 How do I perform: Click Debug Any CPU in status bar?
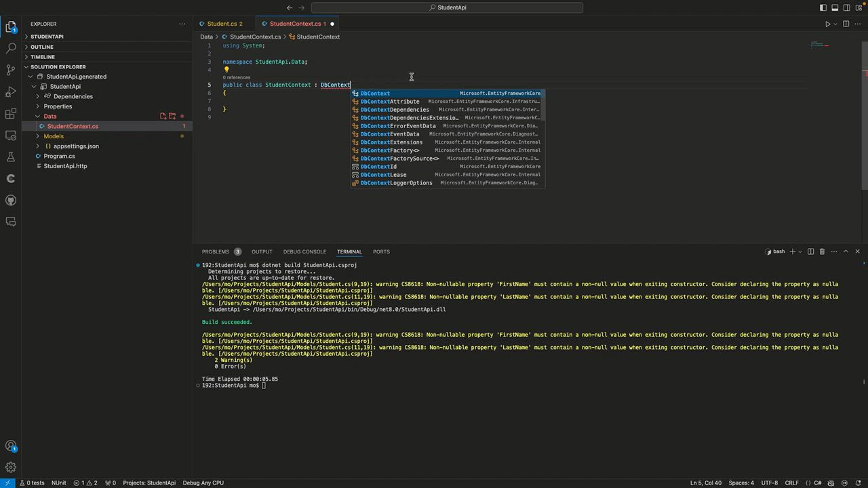pos(203,483)
